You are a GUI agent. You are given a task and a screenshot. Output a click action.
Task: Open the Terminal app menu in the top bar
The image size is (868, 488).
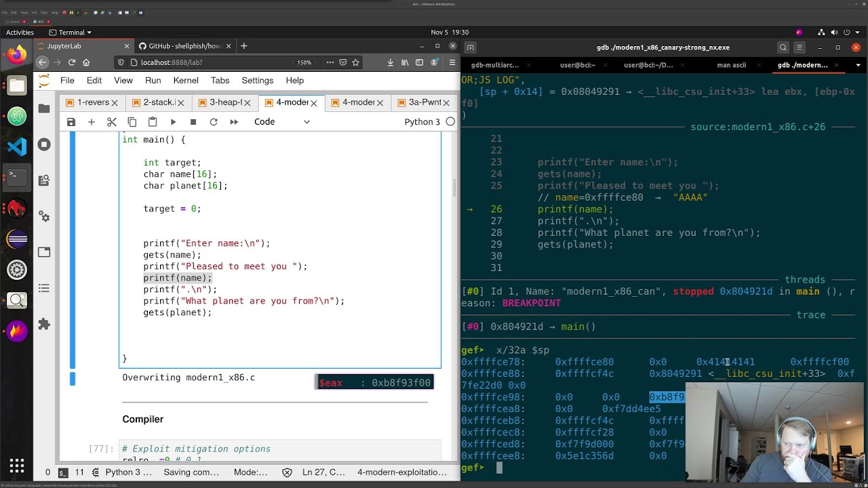(70, 33)
